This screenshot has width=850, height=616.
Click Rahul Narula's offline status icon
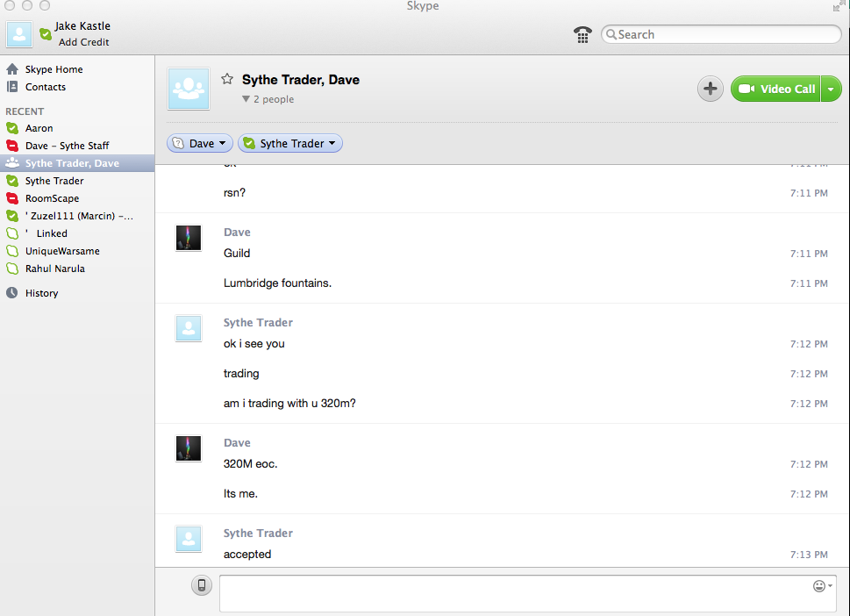click(x=12, y=268)
